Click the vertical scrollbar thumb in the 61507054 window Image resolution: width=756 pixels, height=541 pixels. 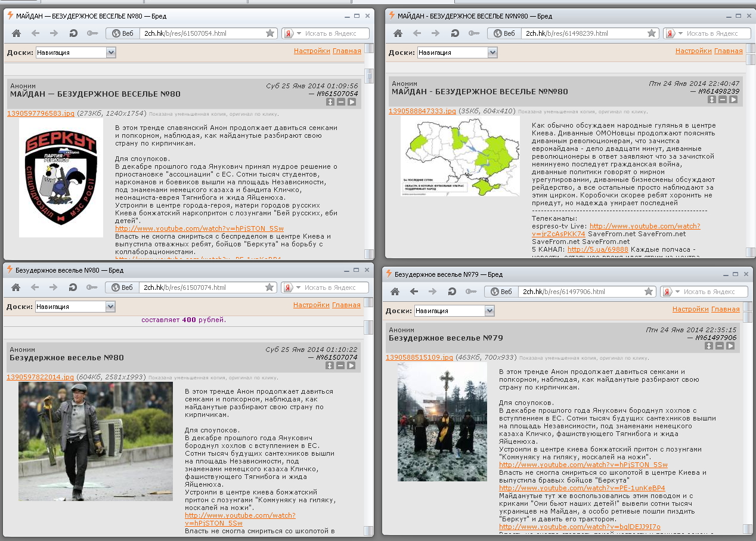[369, 76]
